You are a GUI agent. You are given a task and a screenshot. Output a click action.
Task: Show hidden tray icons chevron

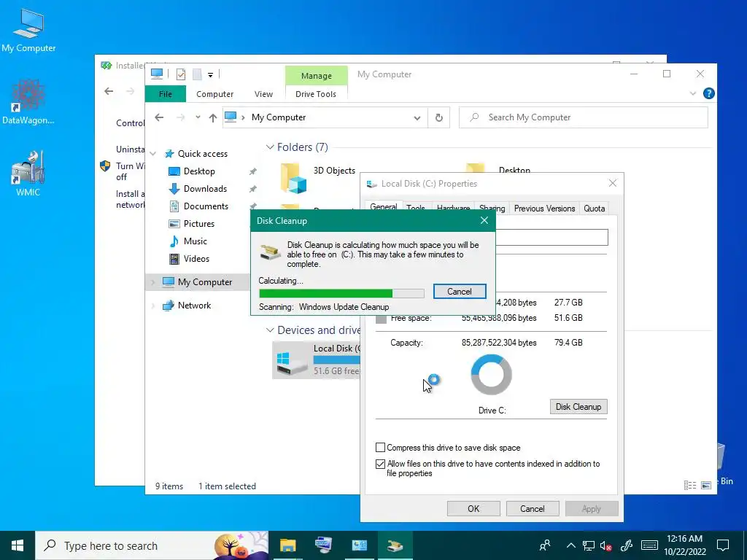pos(570,545)
